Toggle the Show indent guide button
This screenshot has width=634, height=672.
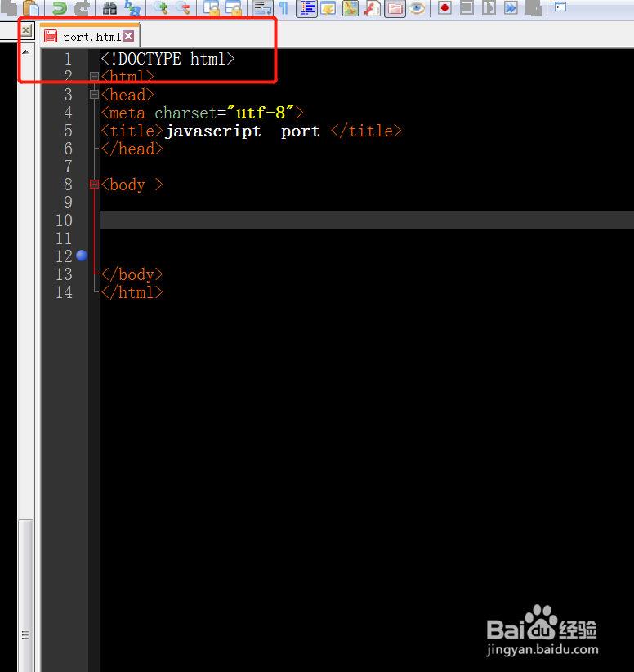[x=306, y=8]
